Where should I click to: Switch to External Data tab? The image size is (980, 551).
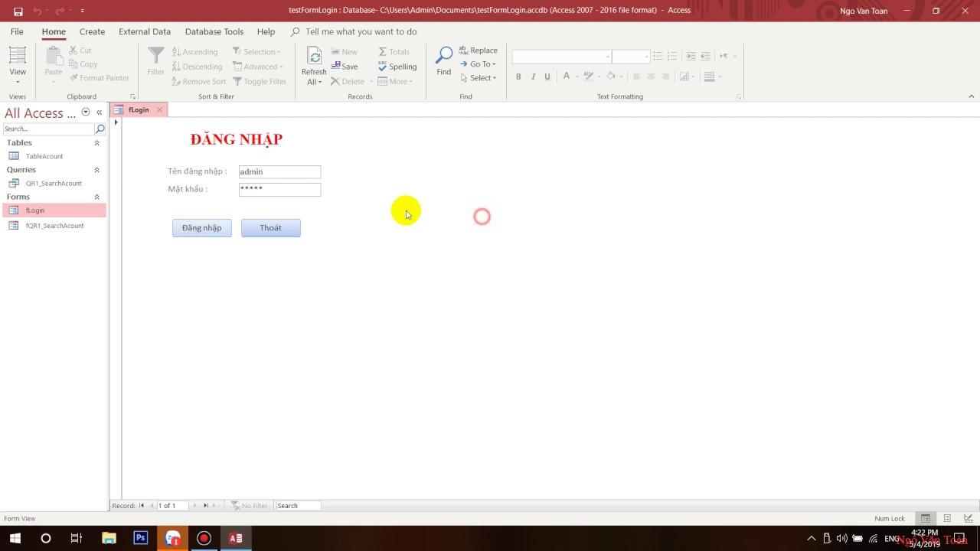tap(145, 32)
